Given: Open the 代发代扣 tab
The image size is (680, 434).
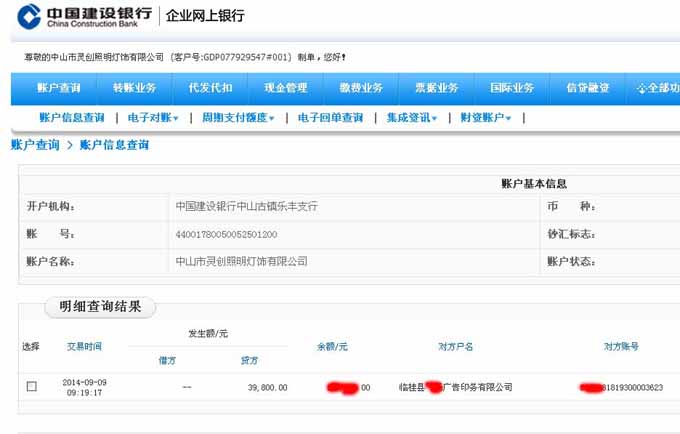Looking at the screenshot, I should tap(210, 88).
